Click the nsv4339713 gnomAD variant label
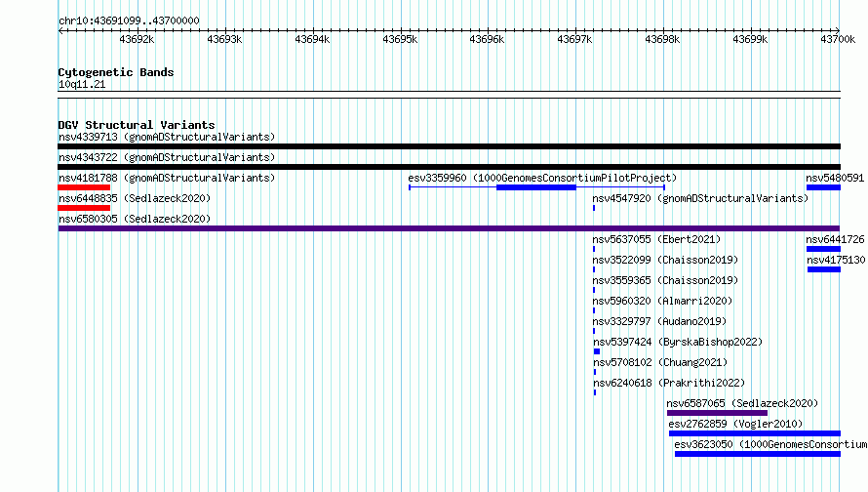Viewport: 868px width, 492px height. click(x=167, y=137)
